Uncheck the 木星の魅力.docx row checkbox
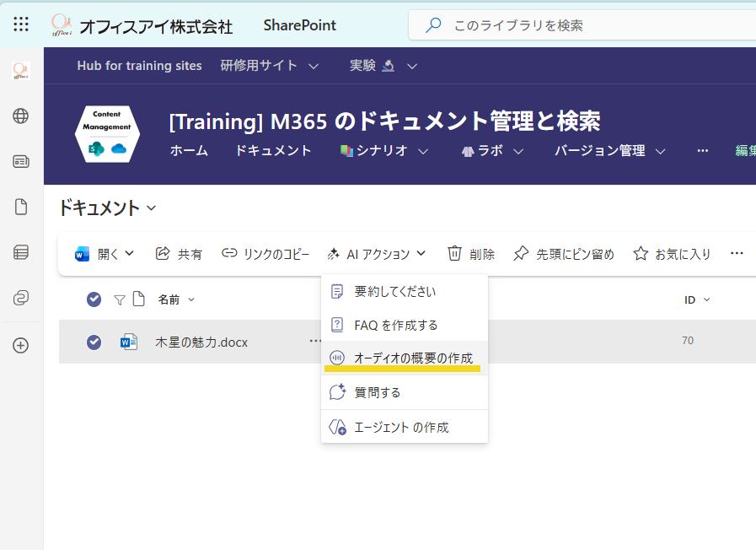The width and height of the screenshot is (756, 550). point(94,342)
